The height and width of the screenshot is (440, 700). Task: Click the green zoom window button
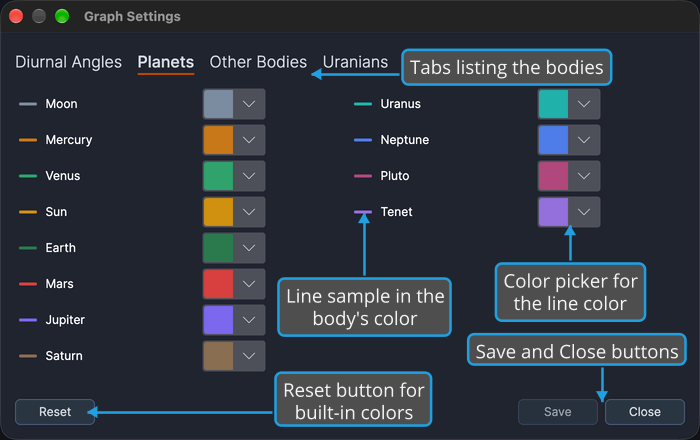[62, 17]
